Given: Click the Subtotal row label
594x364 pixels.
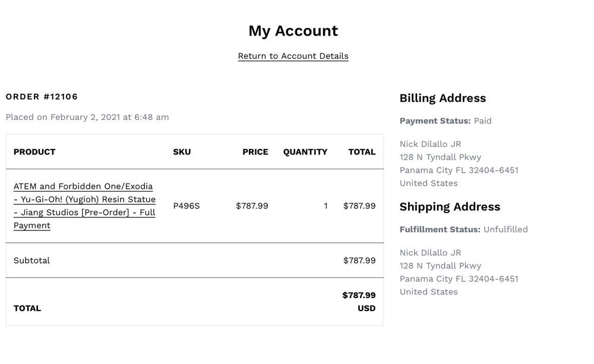Looking at the screenshot, I should [31, 261].
